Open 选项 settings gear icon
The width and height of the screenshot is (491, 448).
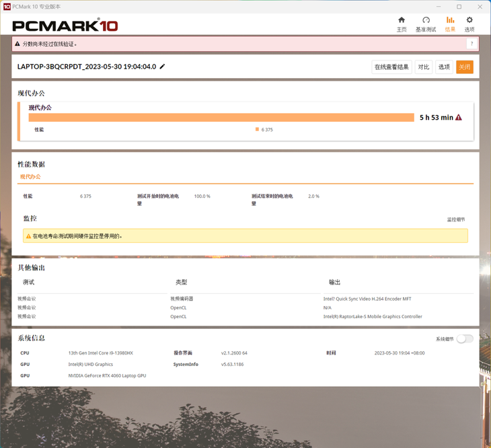[469, 24]
